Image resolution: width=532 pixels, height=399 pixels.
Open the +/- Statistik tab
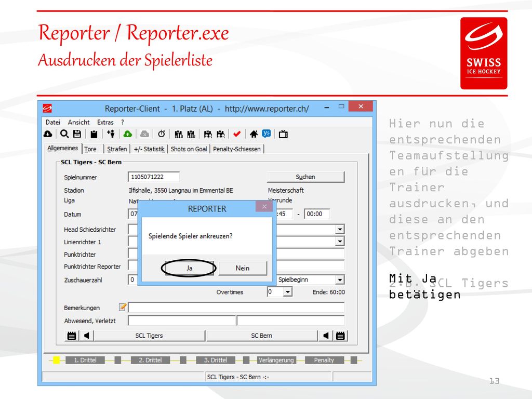pos(149,149)
